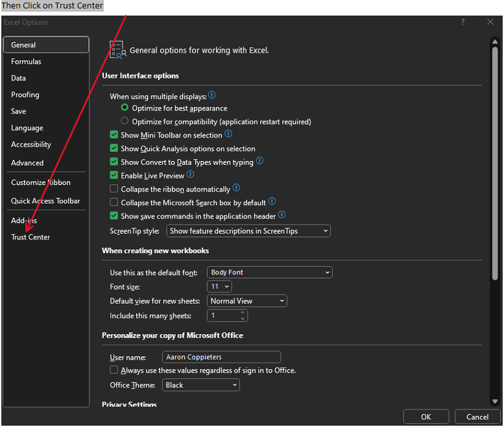Click the help question mark in title bar
504x427 pixels.
click(462, 22)
